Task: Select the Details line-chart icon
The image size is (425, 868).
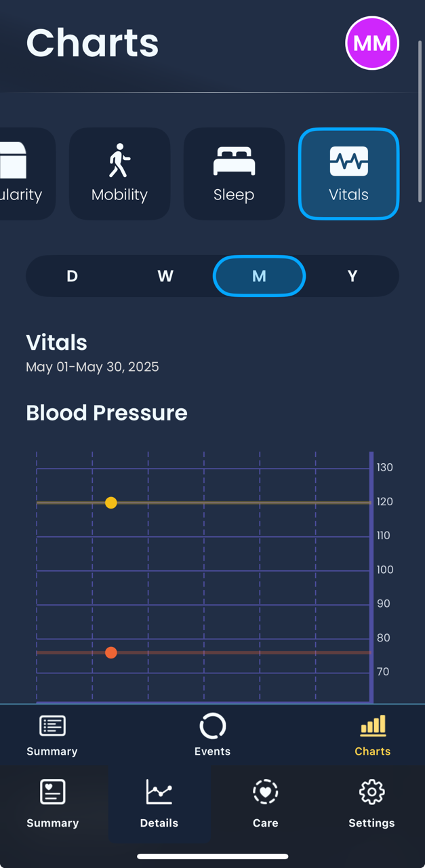Action: (159, 791)
